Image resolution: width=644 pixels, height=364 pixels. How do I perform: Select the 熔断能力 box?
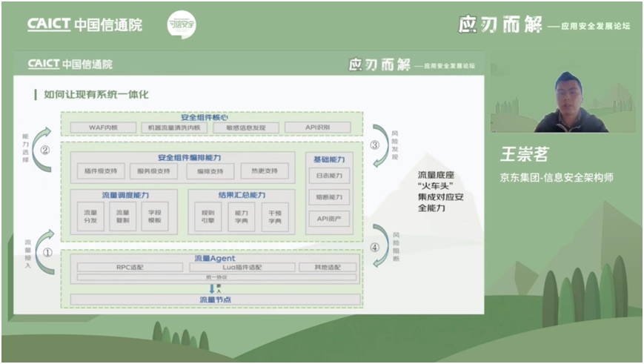tap(329, 197)
